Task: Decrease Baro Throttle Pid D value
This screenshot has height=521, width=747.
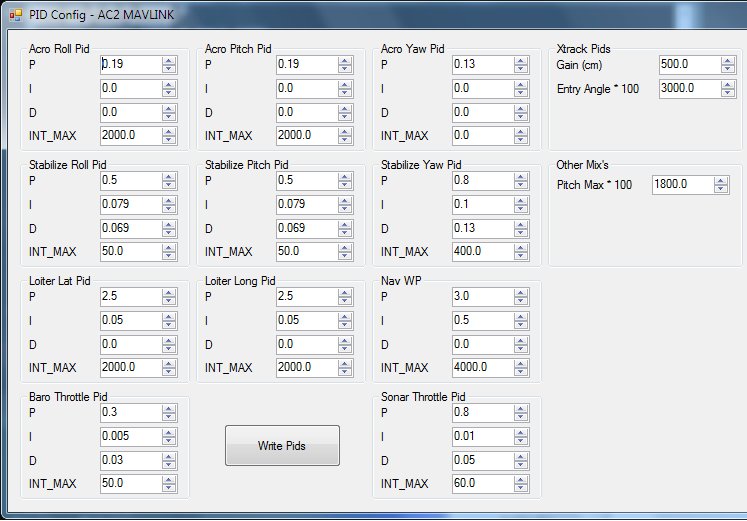Action: [169, 464]
